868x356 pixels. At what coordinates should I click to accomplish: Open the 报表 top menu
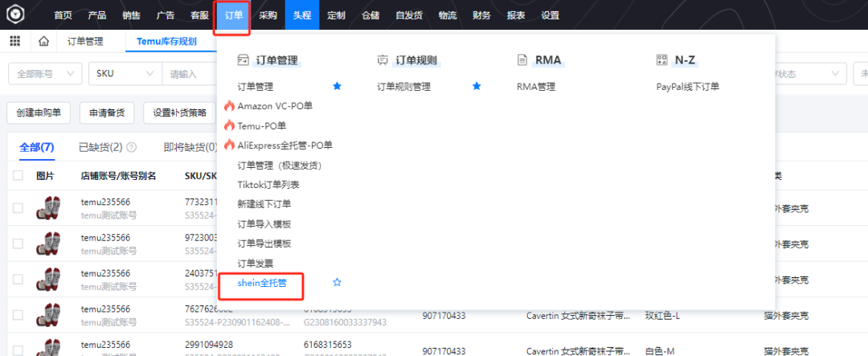click(516, 15)
